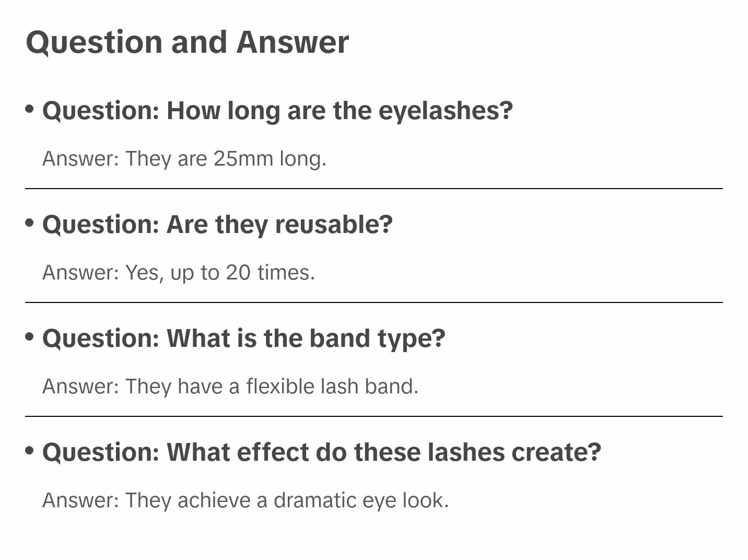
Task: Select the answer "Yes, up to 20 times."
Action: click(179, 273)
